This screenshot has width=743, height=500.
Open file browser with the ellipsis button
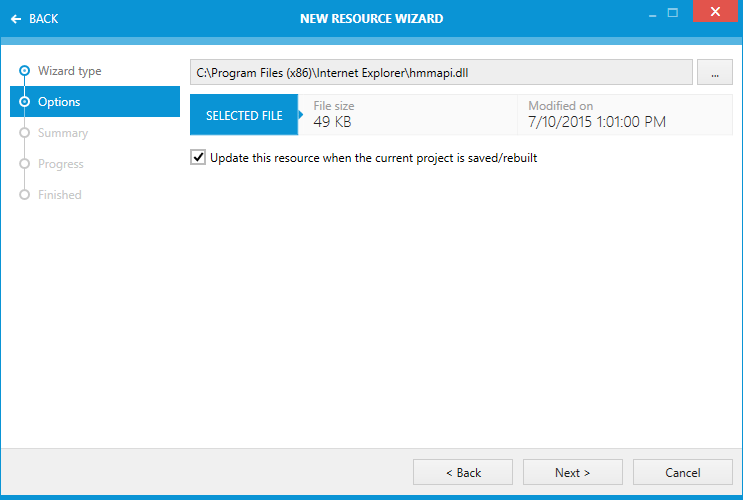click(x=714, y=73)
